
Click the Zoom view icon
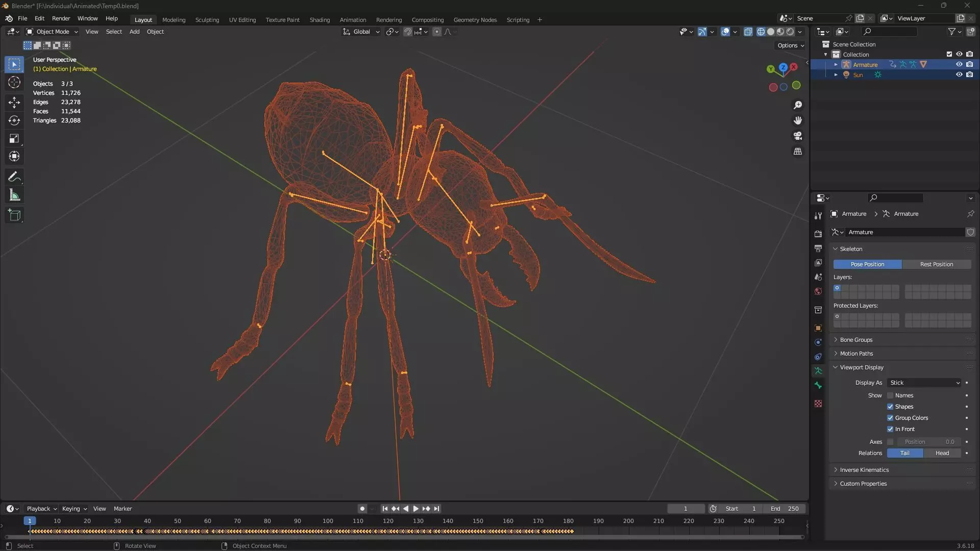798,105
